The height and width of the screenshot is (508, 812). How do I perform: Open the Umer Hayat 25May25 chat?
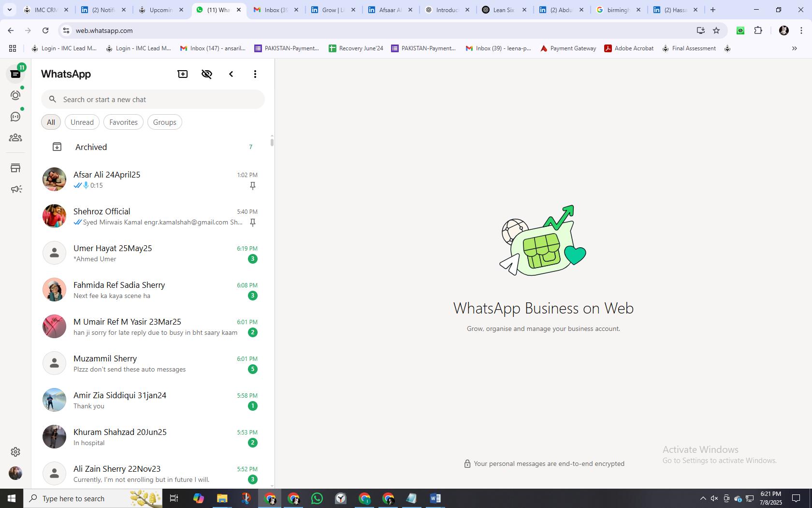pos(153,253)
